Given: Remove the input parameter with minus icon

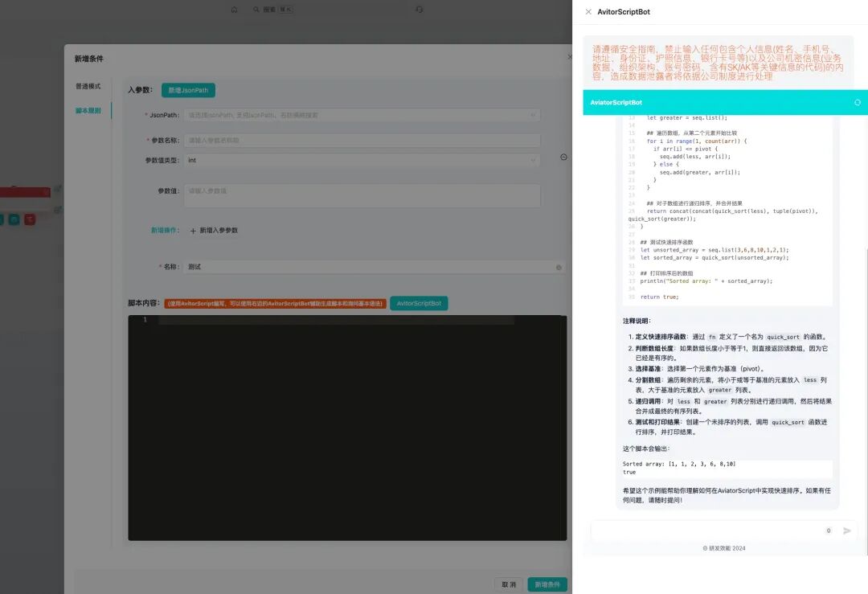Looking at the screenshot, I should 563,158.
